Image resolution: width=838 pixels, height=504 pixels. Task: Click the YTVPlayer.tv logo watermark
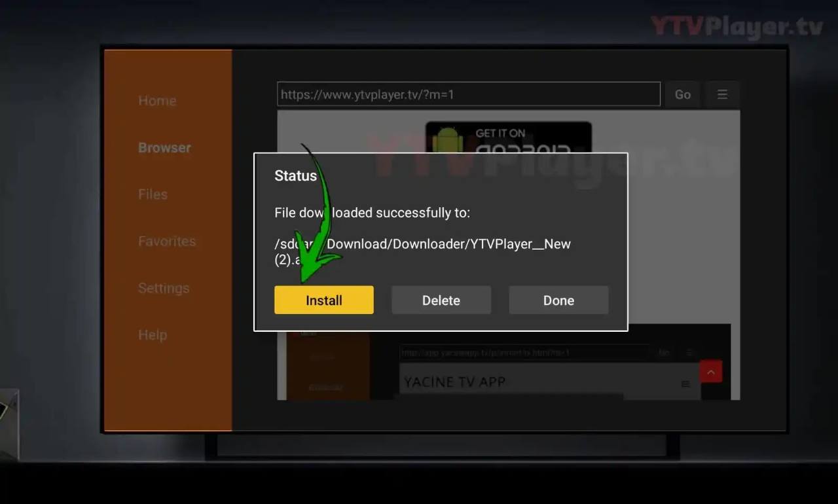coord(737,27)
